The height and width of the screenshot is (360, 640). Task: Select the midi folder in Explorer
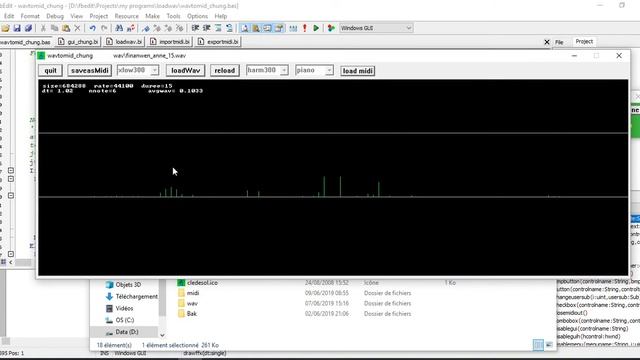click(189, 293)
